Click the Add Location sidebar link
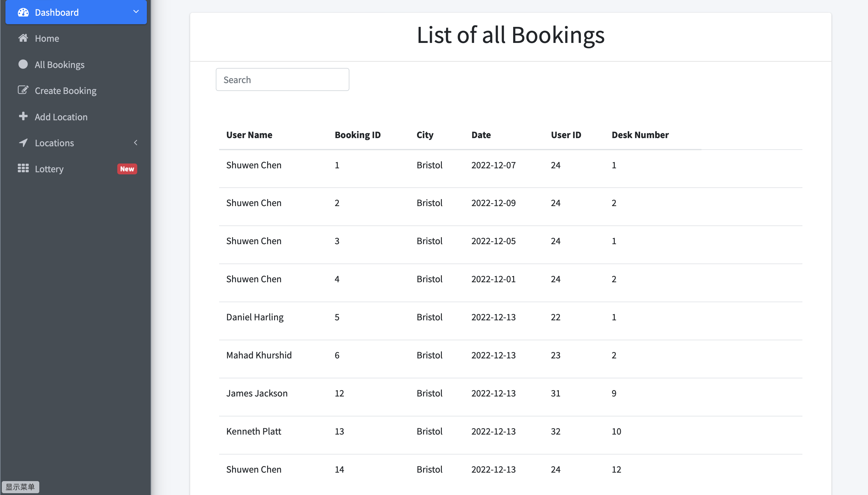This screenshot has height=495, width=868. 60,116
